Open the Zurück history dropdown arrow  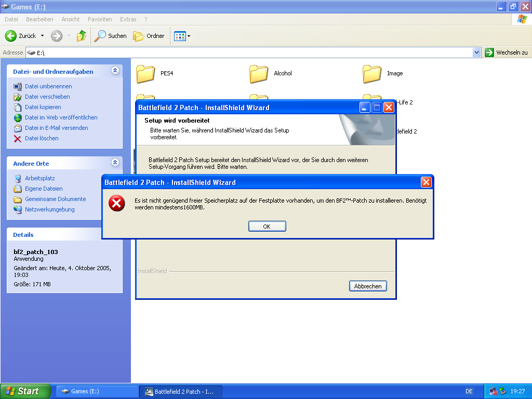tap(43, 36)
